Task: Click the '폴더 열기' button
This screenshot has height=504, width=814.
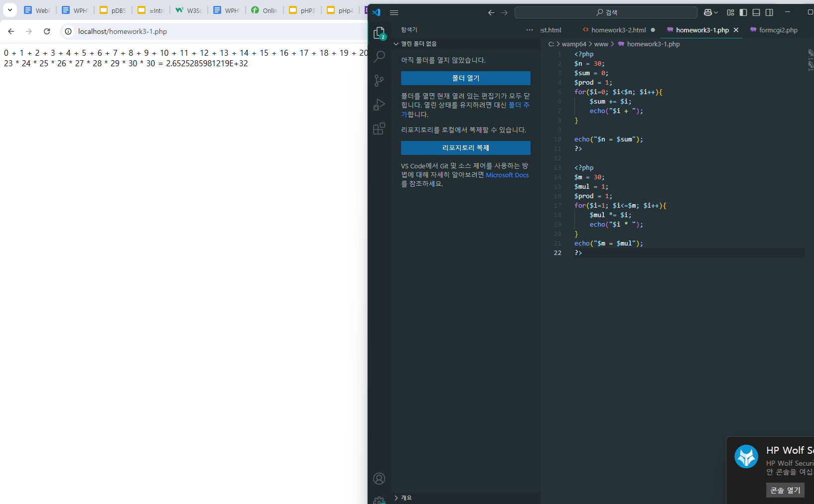Action: point(465,78)
